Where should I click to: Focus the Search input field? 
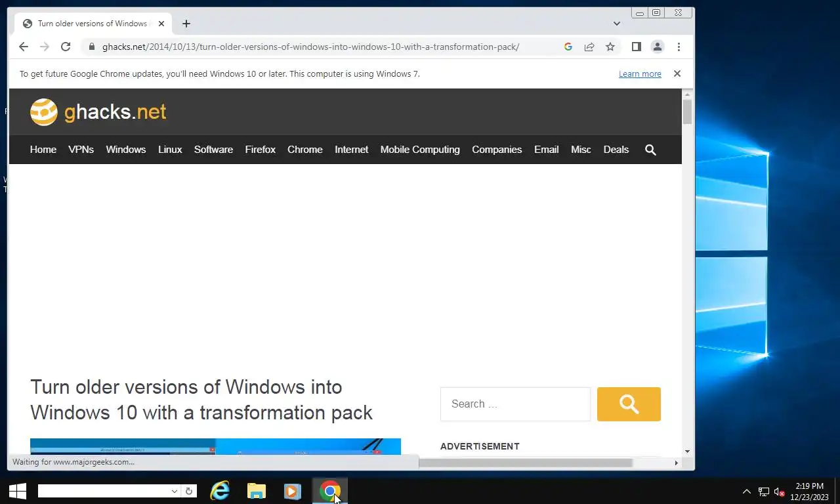[515, 404]
